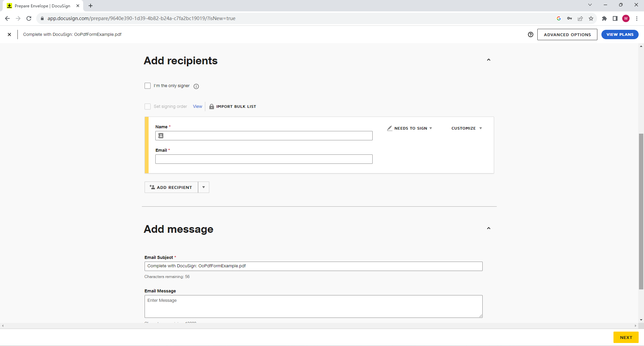The height and width of the screenshot is (346, 644).
Task: Click the 'Characters remaining: 56' text
Action: click(167, 277)
